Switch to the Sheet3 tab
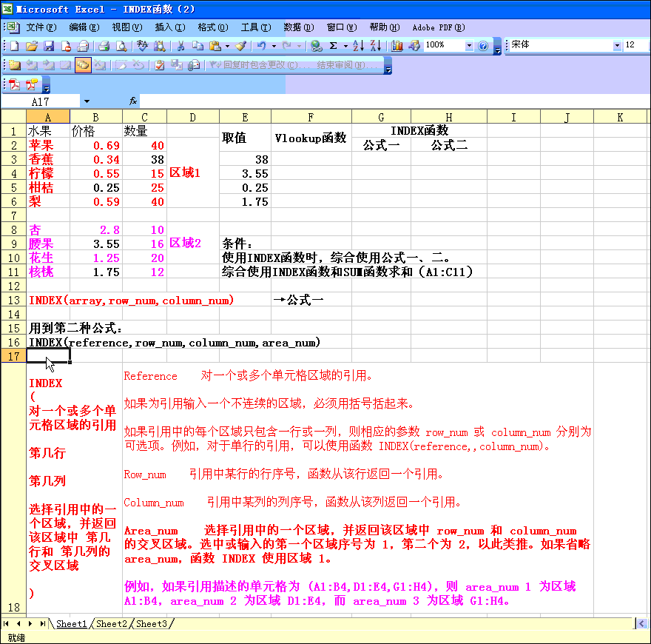This screenshot has height=644, width=651. [x=152, y=624]
